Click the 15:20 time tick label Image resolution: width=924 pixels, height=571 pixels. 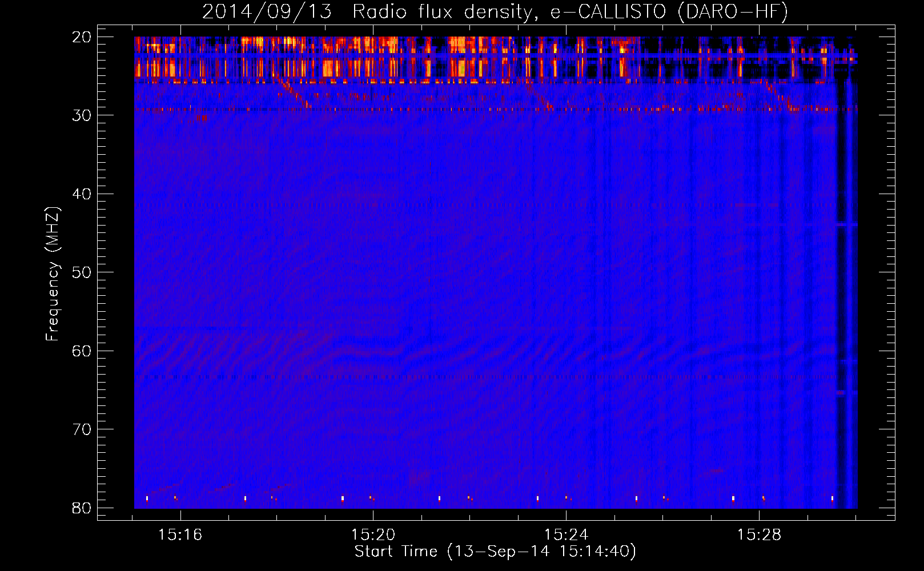[x=373, y=535]
